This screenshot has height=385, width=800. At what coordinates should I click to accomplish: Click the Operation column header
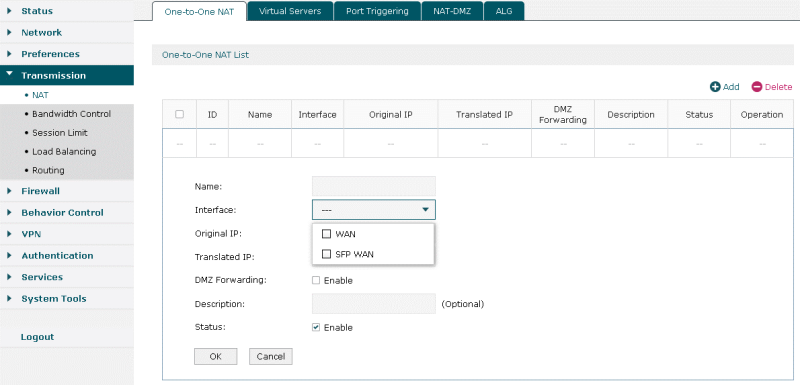point(762,115)
